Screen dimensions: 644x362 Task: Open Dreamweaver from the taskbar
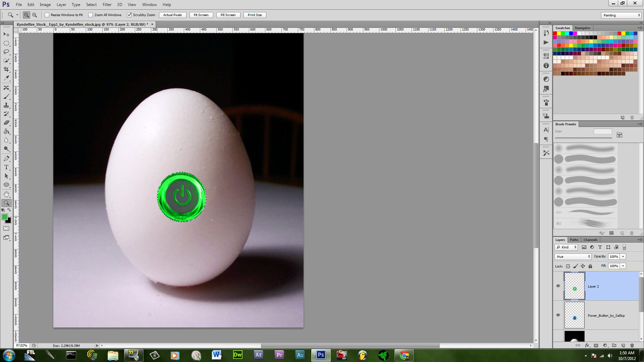click(237, 355)
